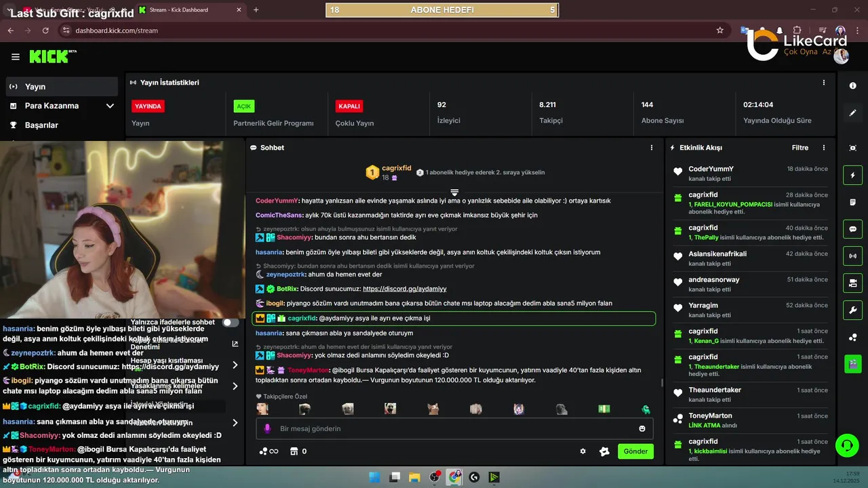
Task: Open a new browser tab
Action: (256, 10)
